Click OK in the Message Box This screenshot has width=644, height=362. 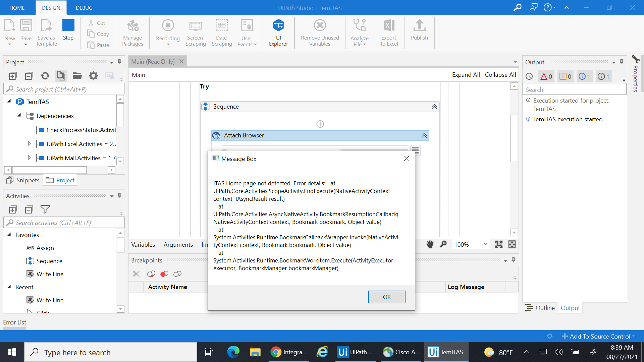386,297
